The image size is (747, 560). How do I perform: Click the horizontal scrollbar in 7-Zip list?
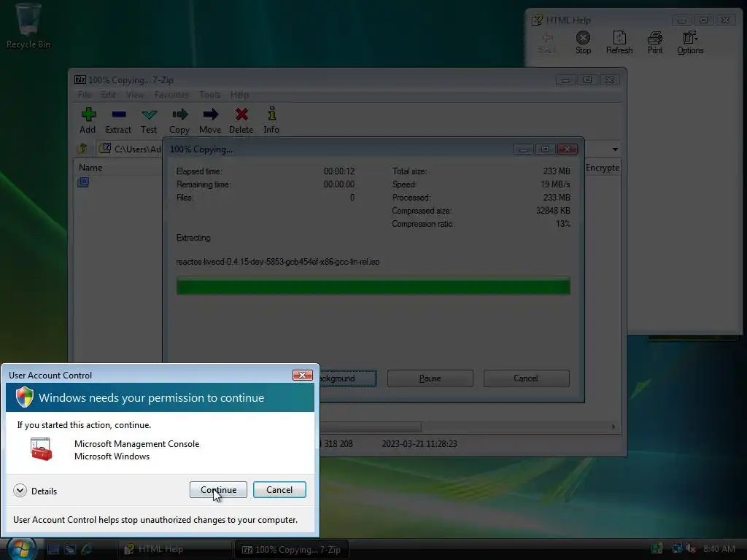tap(371, 427)
